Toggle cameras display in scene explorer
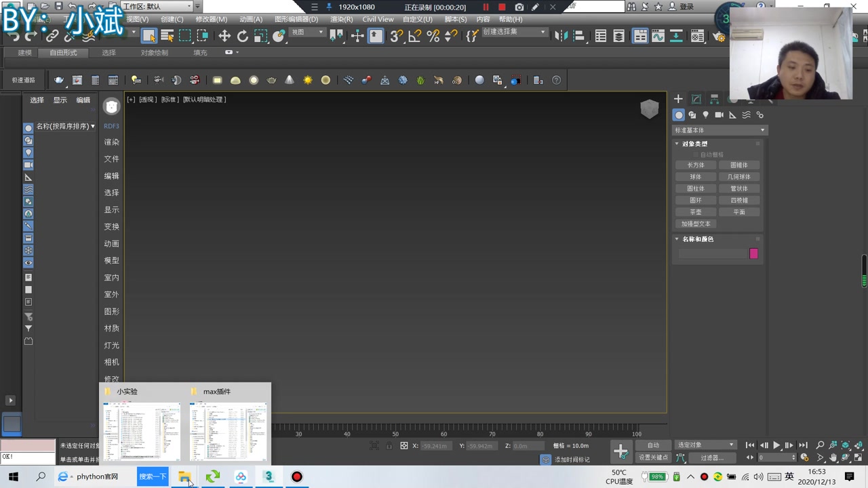The width and height of the screenshot is (868, 488). (28, 165)
